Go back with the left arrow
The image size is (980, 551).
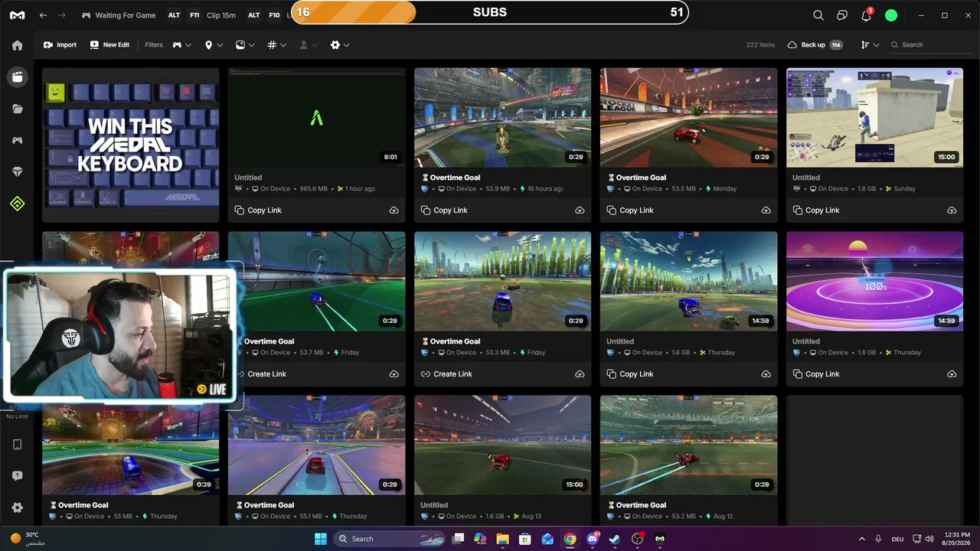tap(43, 15)
